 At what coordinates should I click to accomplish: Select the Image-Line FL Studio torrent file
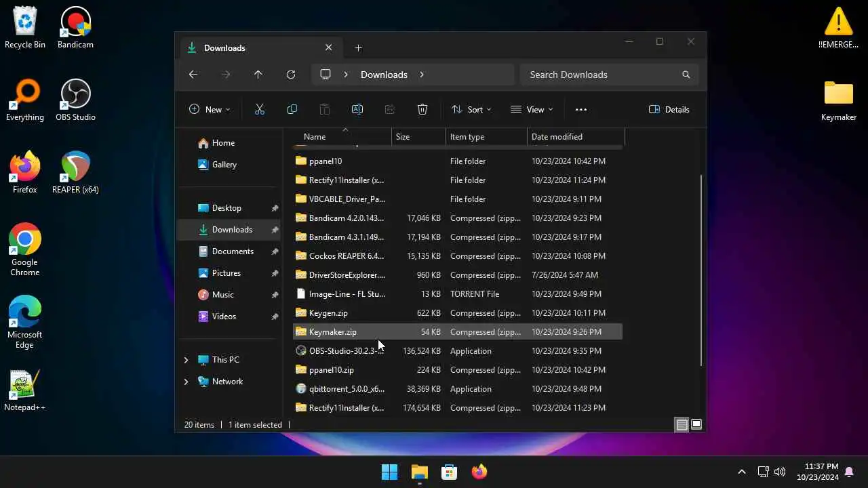458,294
